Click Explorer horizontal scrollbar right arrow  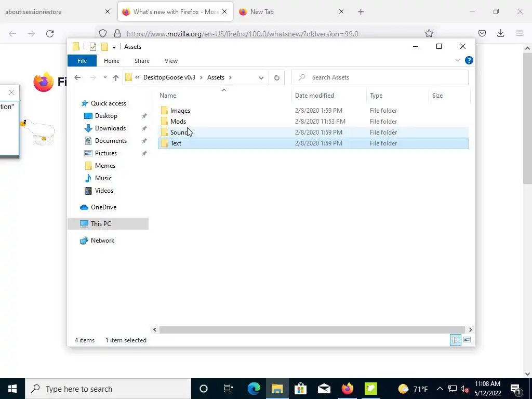[470, 329]
